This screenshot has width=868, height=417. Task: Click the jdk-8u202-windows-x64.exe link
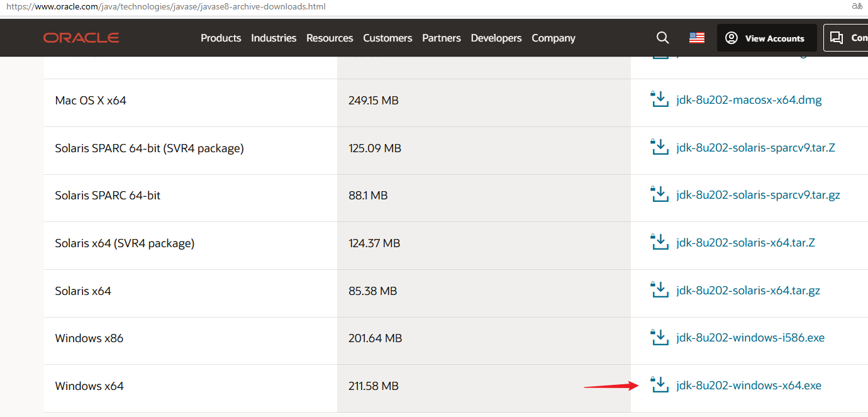(748, 386)
